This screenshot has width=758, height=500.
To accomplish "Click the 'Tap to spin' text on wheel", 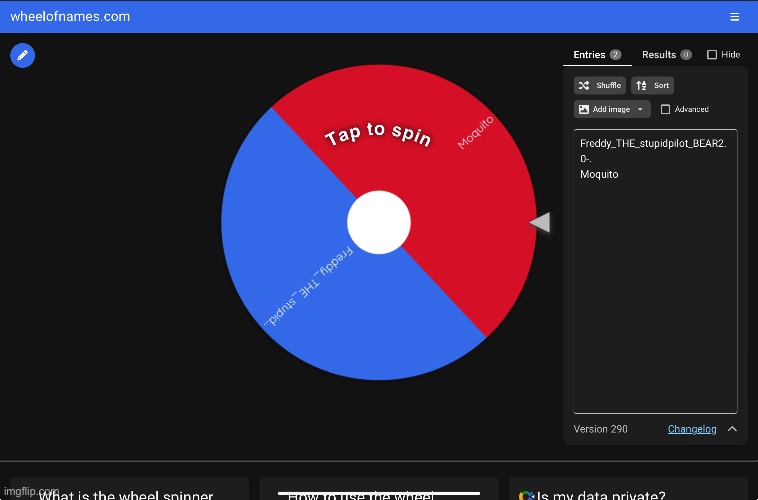I will point(378,134).
